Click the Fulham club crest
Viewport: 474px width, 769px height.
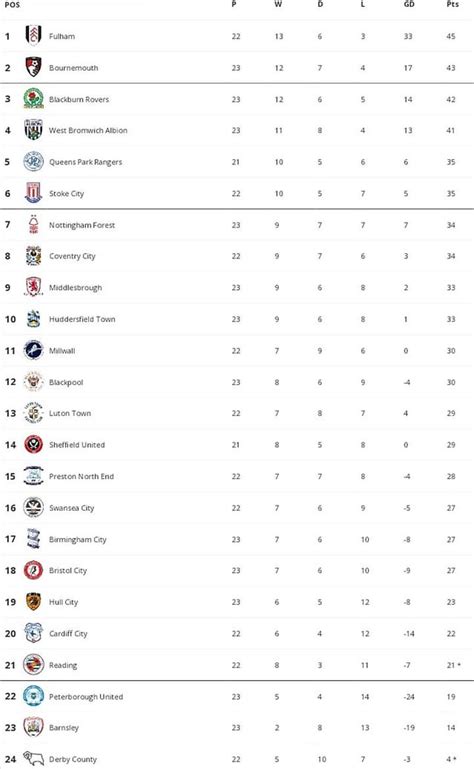pyautogui.click(x=33, y=35)
